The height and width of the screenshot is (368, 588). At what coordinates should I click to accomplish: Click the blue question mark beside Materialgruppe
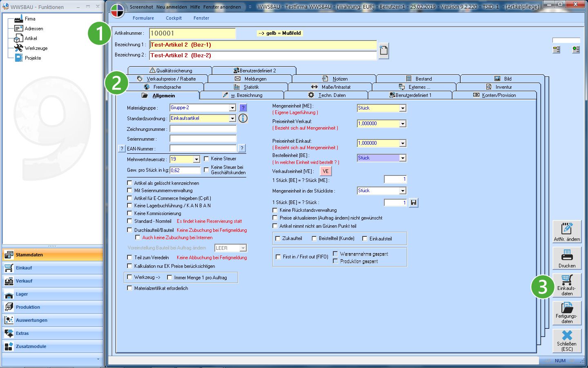[243, 108]
